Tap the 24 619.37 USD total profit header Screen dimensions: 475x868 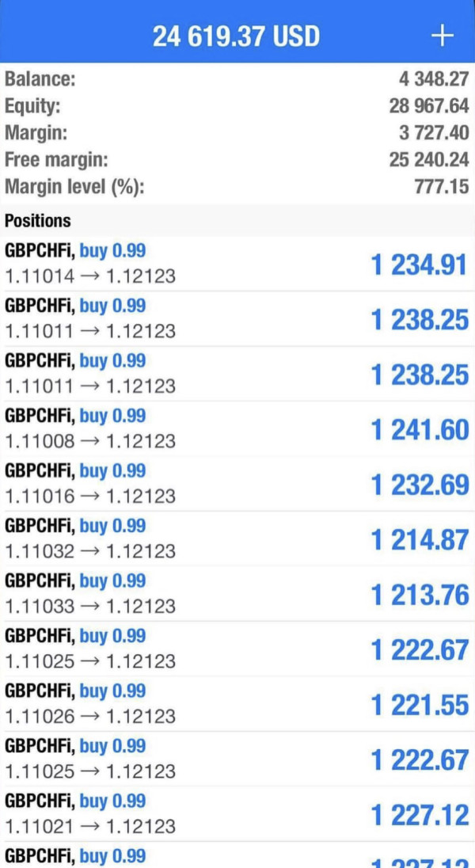click(236, 36)
